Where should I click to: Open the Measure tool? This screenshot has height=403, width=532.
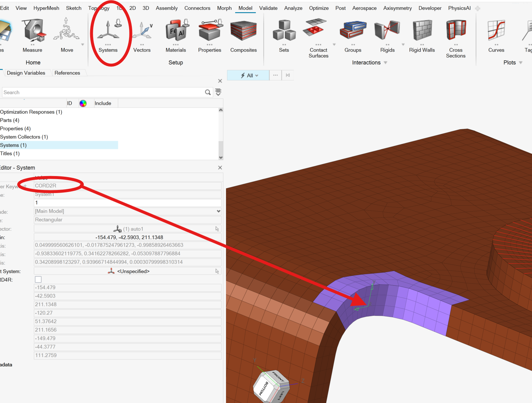(x=33, y=36)
